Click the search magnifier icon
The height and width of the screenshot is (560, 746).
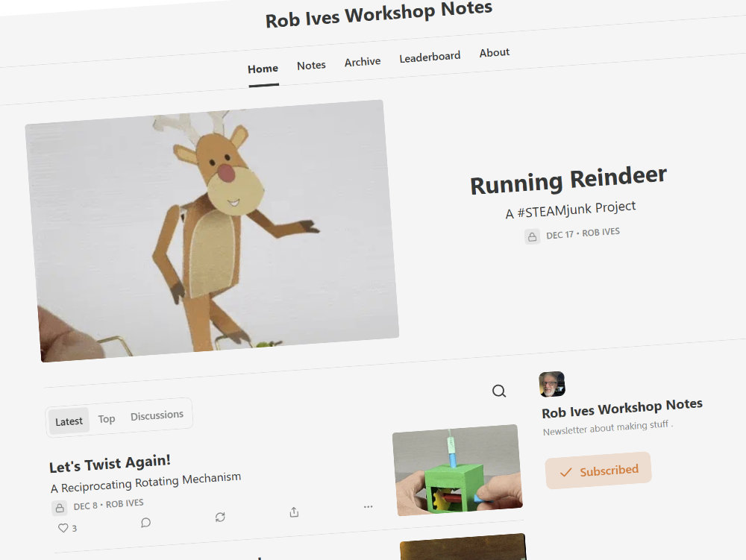tap(499, 391)
